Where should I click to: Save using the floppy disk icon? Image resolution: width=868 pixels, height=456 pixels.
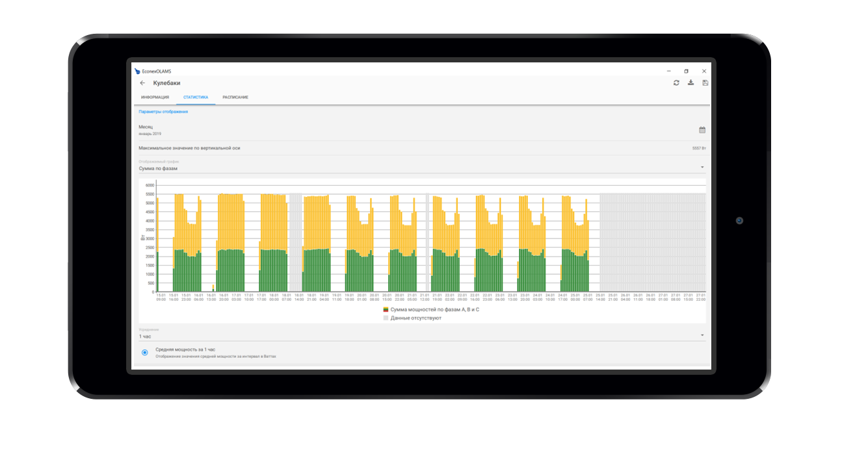(x=705, y=83)
